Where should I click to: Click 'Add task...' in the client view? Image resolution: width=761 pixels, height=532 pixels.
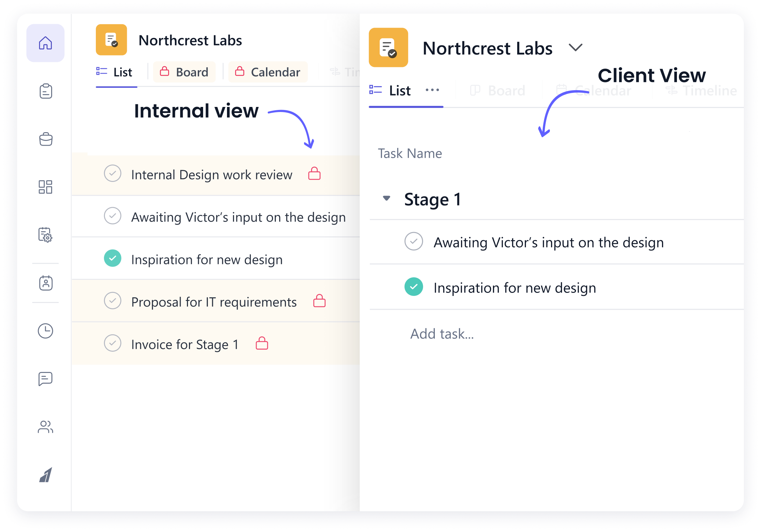pos(442,333)
